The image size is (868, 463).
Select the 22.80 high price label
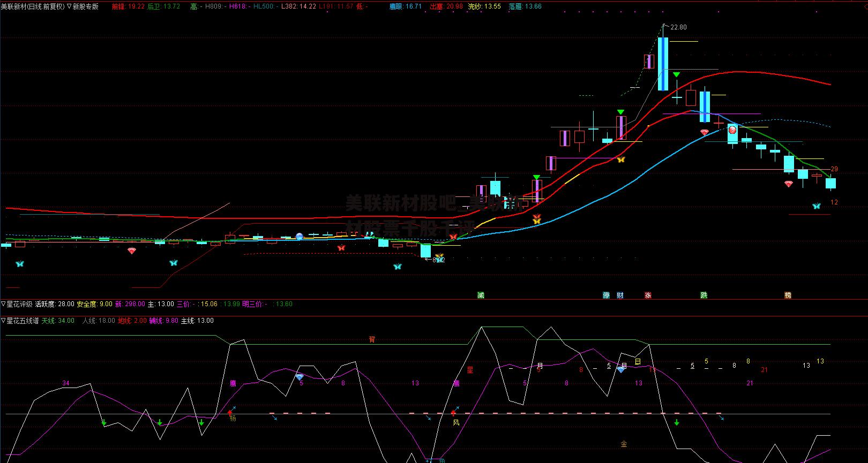(678, 27)
